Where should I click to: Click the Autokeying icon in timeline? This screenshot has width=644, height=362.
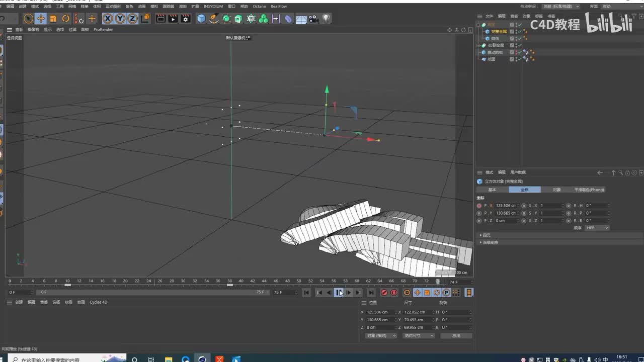(394, 293)
